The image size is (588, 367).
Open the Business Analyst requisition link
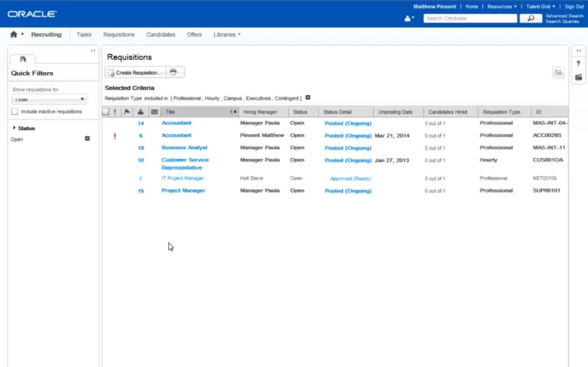[x=185, y=148]
